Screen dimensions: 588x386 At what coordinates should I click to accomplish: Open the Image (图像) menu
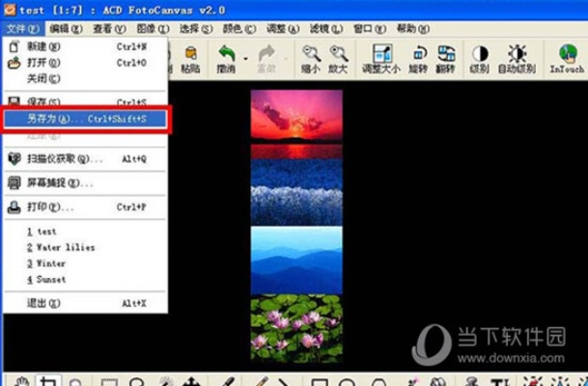(153, 29)
